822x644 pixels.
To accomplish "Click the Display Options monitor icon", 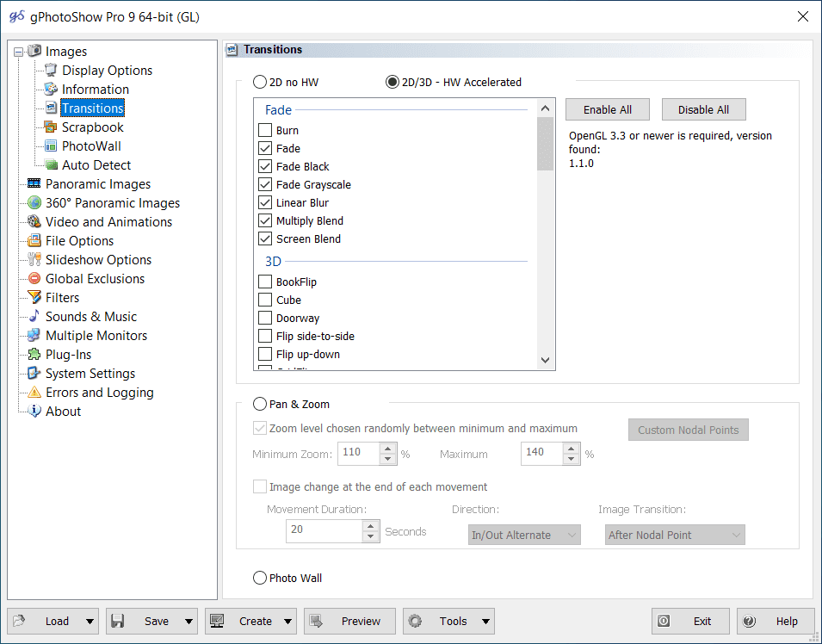I will [x=51, y=70].
